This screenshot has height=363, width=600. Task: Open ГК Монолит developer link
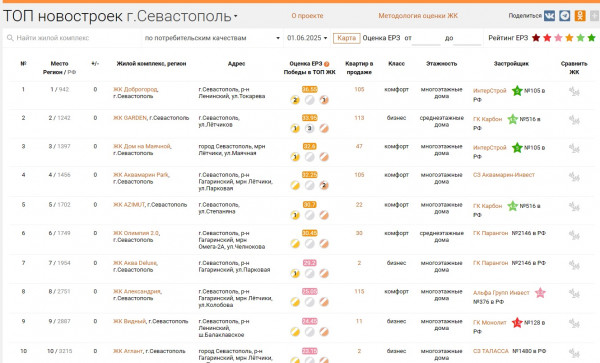(x=489, y=322)
